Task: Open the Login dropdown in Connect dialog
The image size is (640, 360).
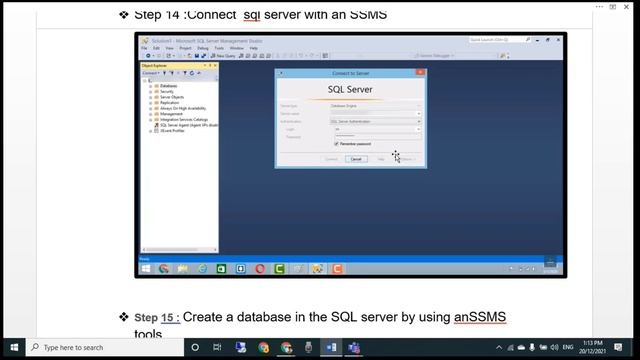Action: 418,129
